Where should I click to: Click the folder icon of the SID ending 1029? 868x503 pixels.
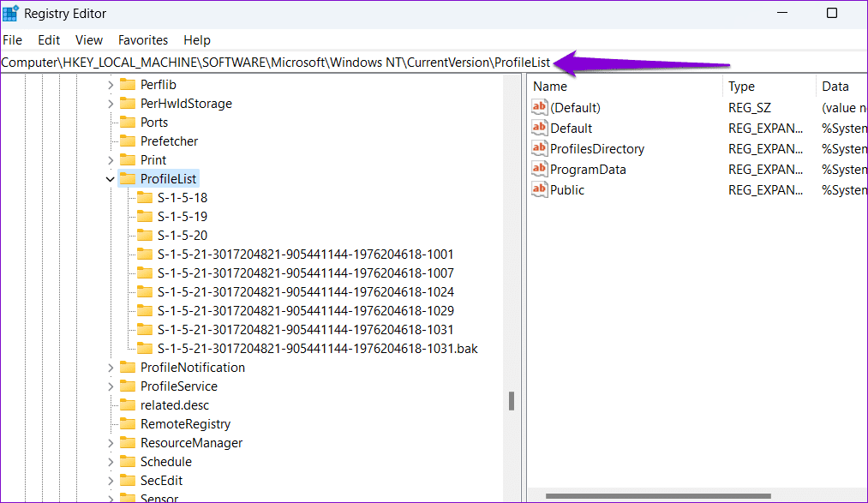pyautogui.click(x=145, y=310)
